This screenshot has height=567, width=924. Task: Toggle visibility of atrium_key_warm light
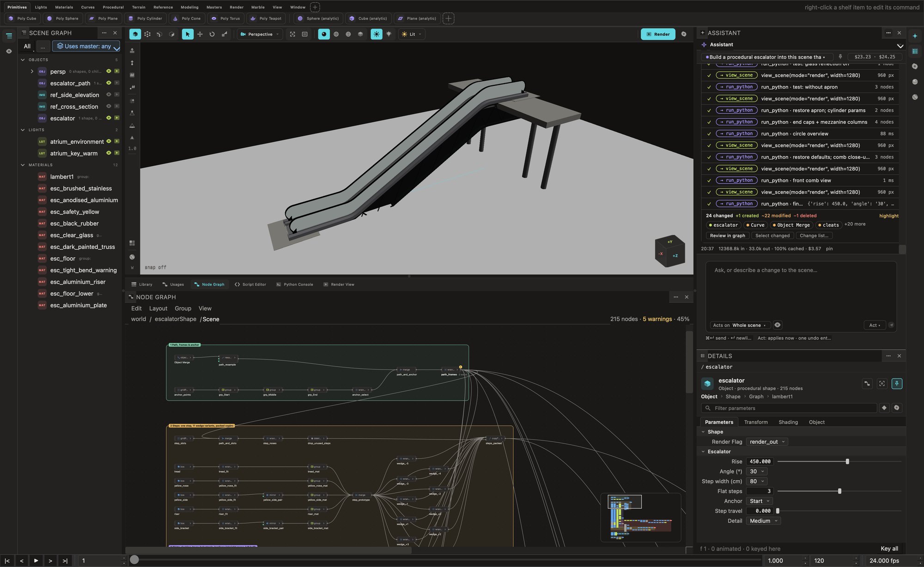click(x=109, y=153)
